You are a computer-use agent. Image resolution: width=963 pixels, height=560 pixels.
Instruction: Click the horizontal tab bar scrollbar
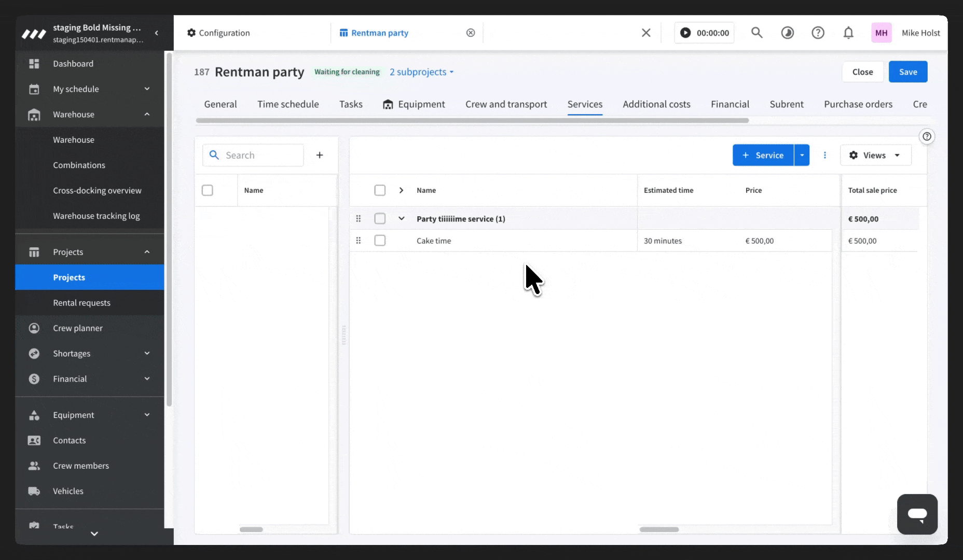[472, 120]
